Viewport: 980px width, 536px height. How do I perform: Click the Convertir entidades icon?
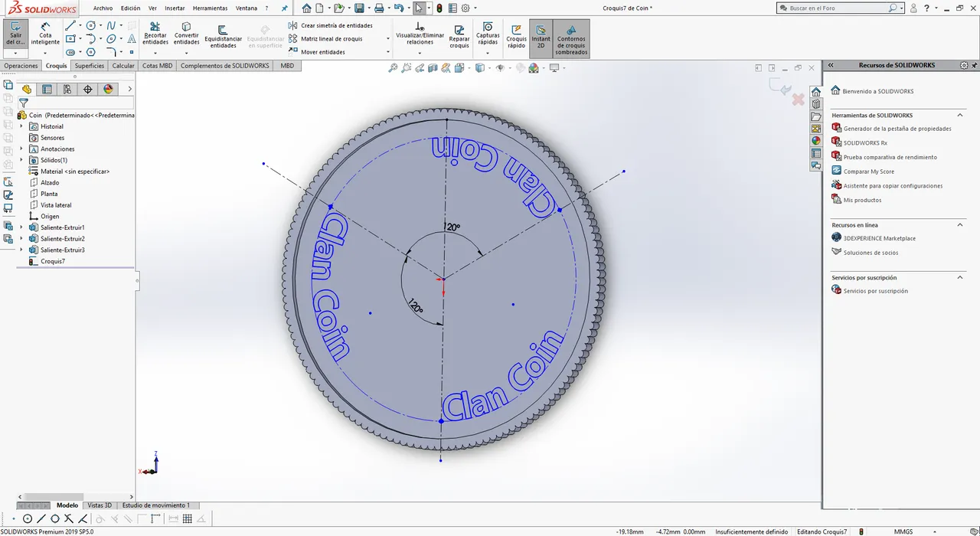coord(186,27)
